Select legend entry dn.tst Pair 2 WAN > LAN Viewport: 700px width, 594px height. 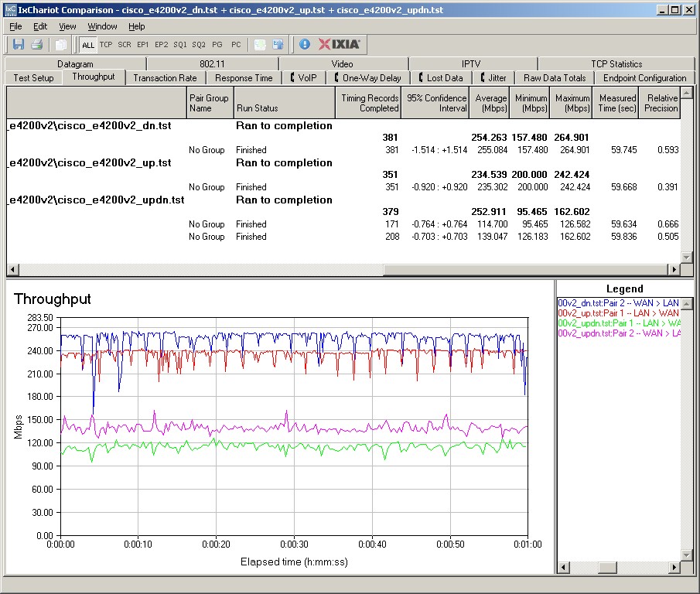tap(618, 303)
